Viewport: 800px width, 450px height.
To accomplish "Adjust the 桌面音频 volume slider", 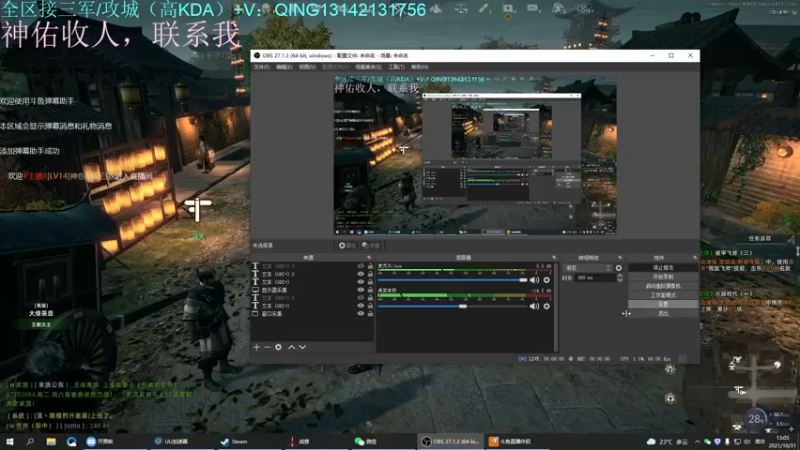I will [x=452, y=306].
